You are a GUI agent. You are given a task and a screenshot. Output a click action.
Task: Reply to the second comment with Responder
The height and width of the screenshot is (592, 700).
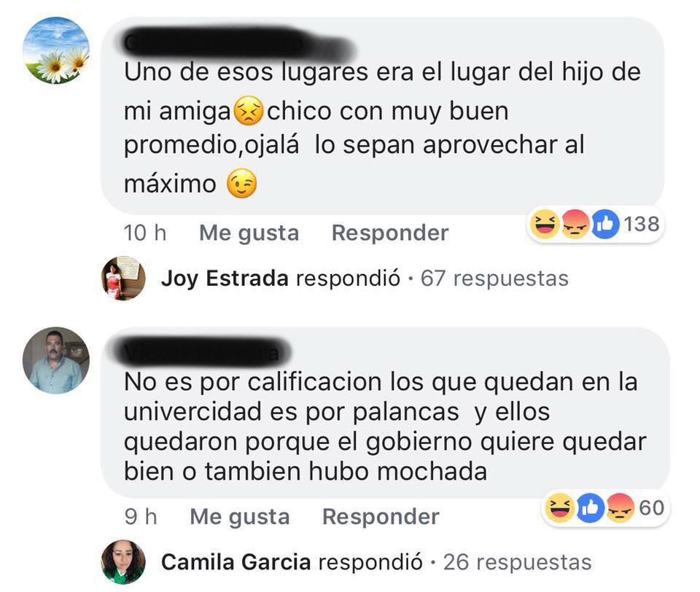381,517
